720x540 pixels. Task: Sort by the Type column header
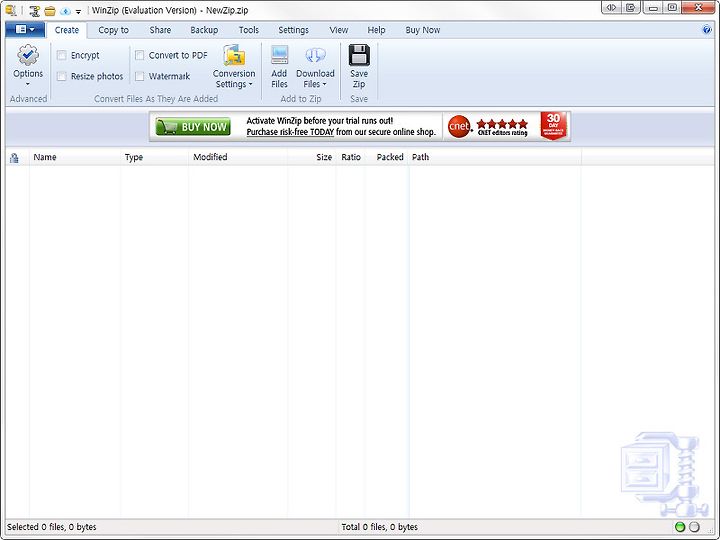(155, 157)
